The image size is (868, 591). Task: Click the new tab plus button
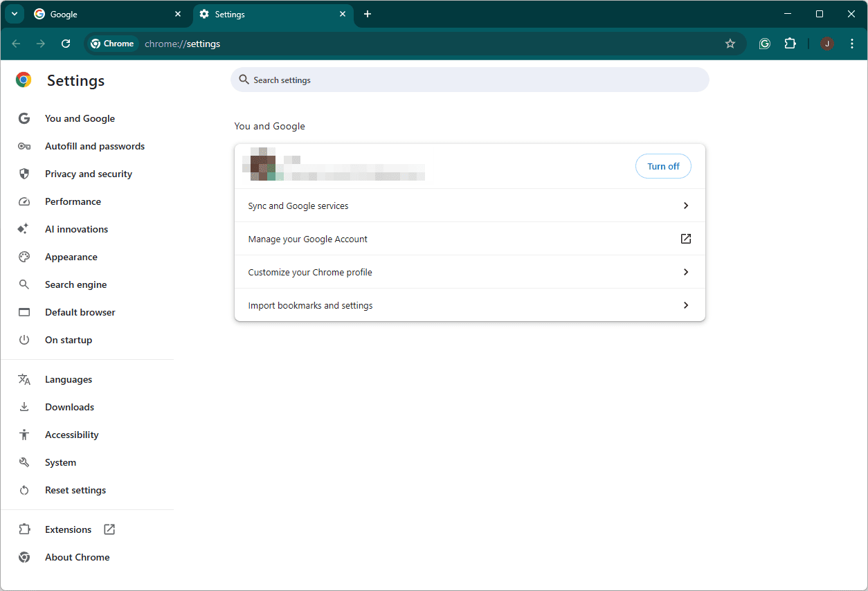(368, 14)
